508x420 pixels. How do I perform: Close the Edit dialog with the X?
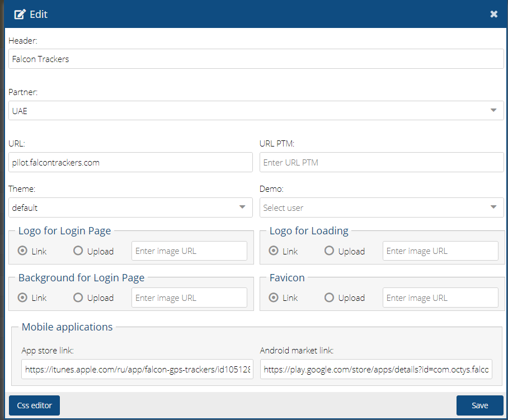pyautogui.click(x=493, y=15)
